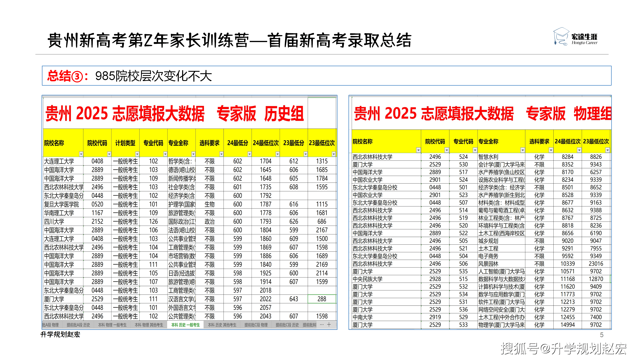This screenshot has width=644, height=362.
Task: Click the 风景园林 major cell
Action: pos(501,264)
